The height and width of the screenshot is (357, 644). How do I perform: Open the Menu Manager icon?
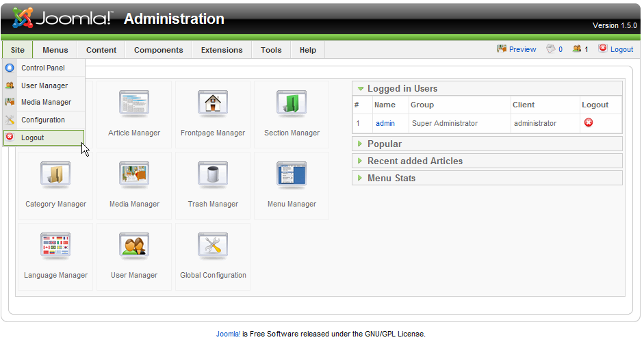pos(292,184)
